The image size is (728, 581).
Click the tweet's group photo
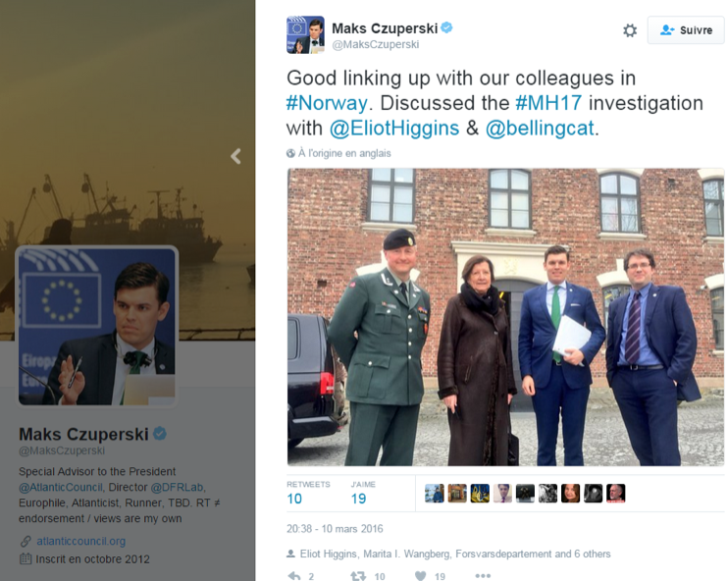[505, 317]
